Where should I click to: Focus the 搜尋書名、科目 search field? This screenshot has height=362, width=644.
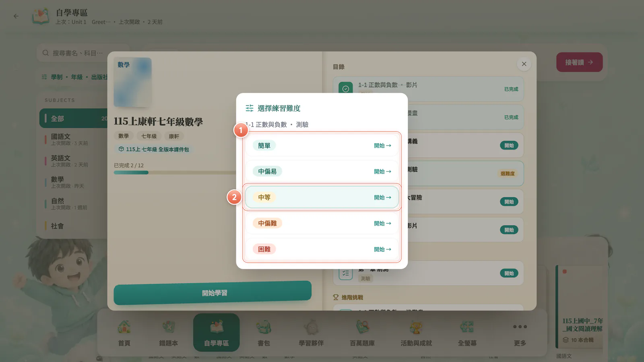[x=83, y=53]
